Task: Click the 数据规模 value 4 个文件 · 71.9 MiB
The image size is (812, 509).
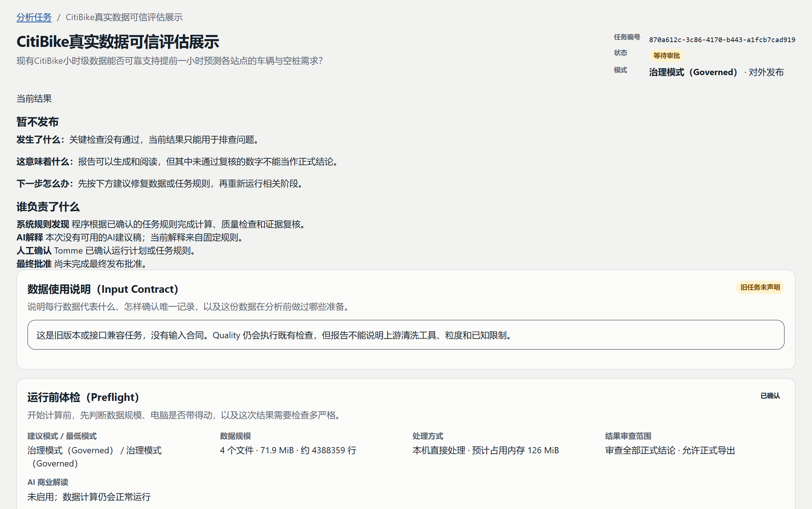Action: [x=288, y=450]
